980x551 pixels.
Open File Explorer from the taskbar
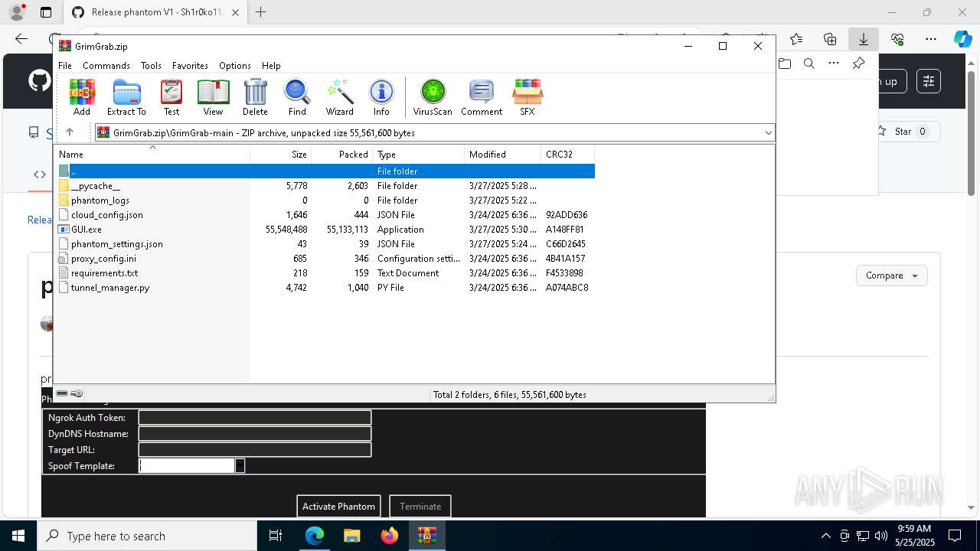351,536
